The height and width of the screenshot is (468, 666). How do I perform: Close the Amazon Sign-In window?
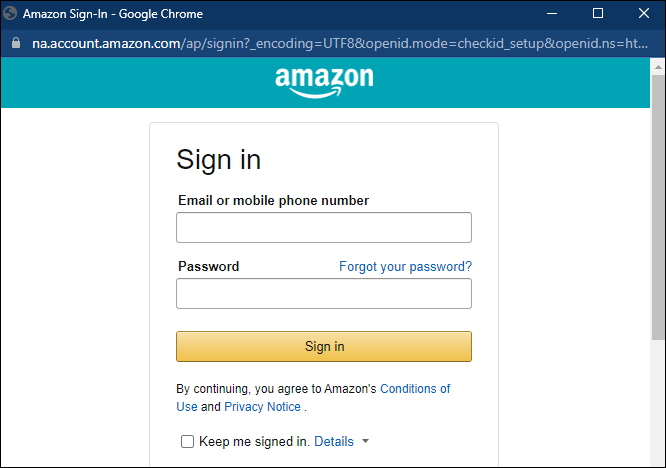pos(644,14)
